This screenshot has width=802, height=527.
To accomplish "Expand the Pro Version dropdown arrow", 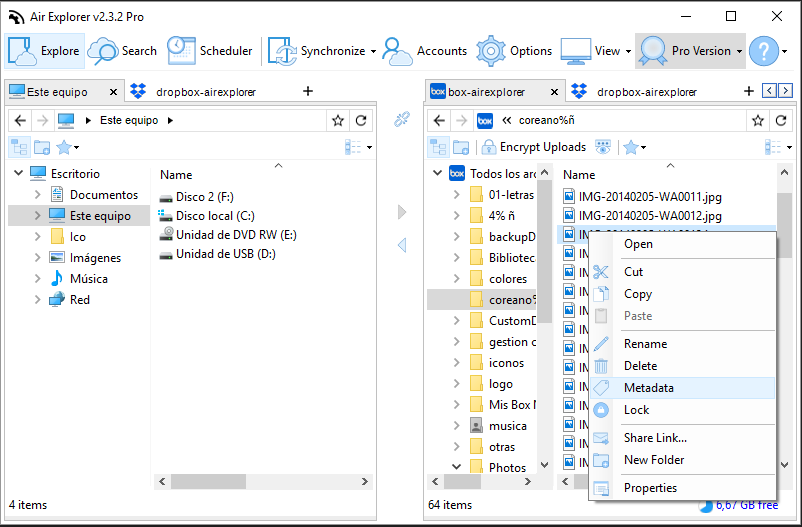I will (739, 51).
